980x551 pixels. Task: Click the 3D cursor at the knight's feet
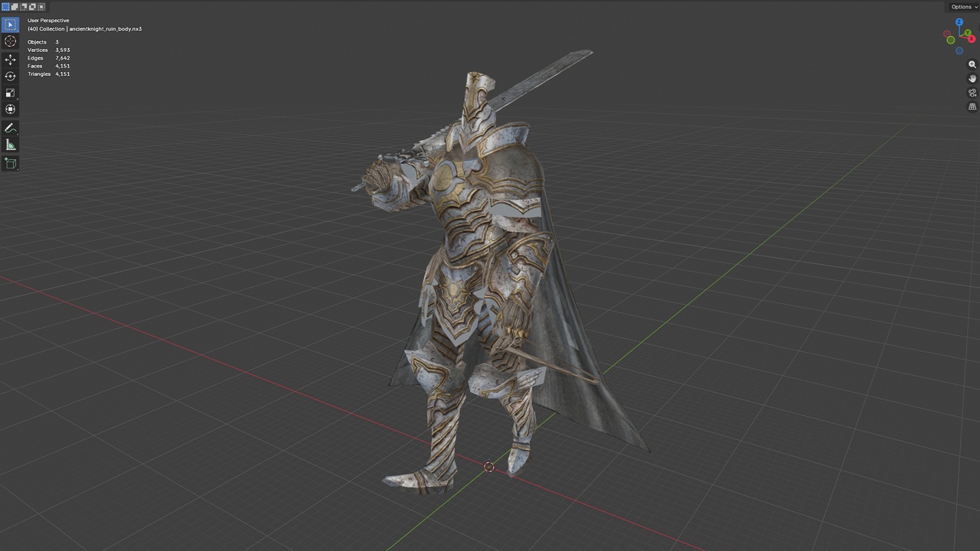point(489,467)
